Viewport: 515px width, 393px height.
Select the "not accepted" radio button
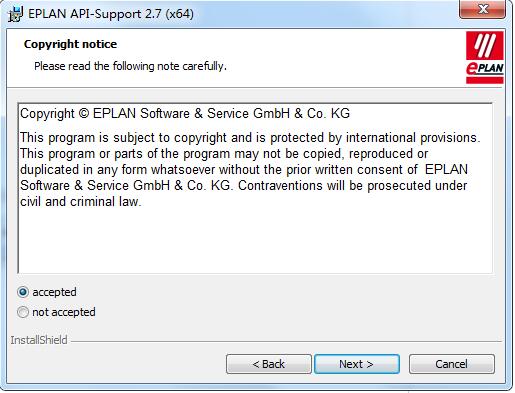(x=23, y=312)
